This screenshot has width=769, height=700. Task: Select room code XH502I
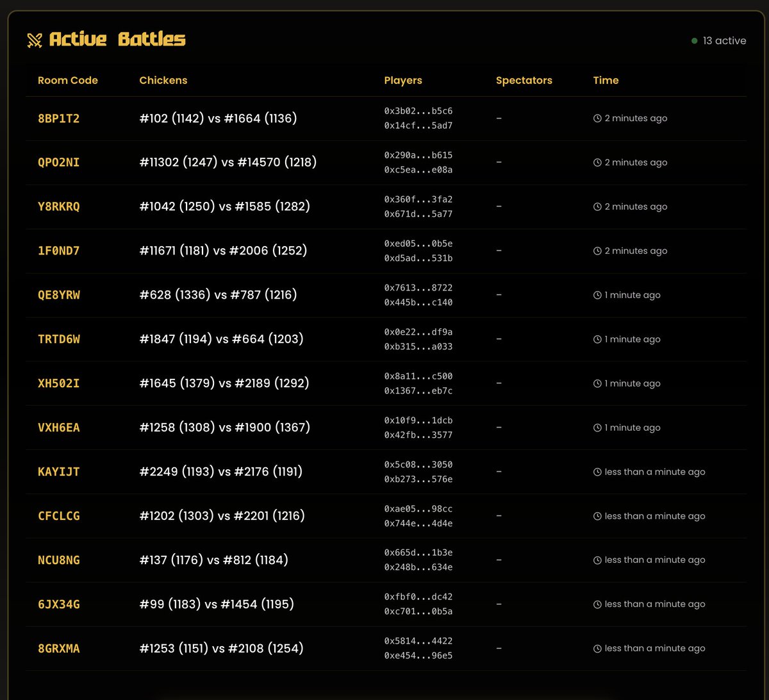point(59,384)
